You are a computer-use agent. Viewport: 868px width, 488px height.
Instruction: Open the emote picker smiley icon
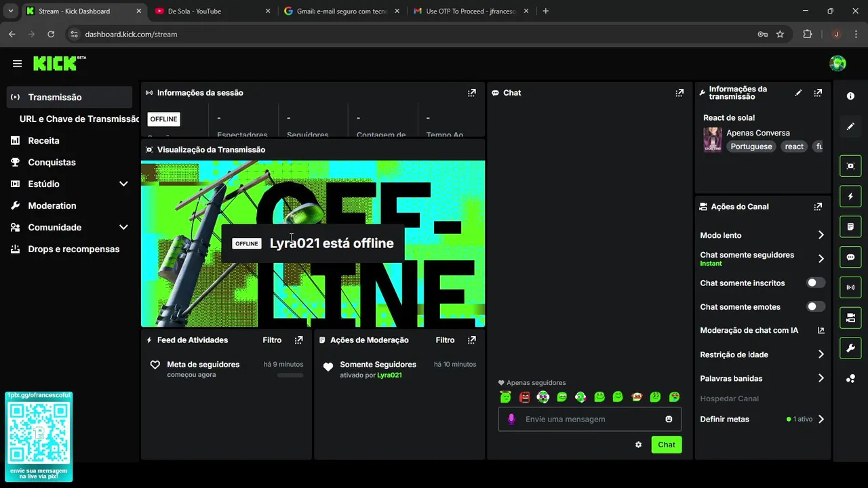coord(669,419)
